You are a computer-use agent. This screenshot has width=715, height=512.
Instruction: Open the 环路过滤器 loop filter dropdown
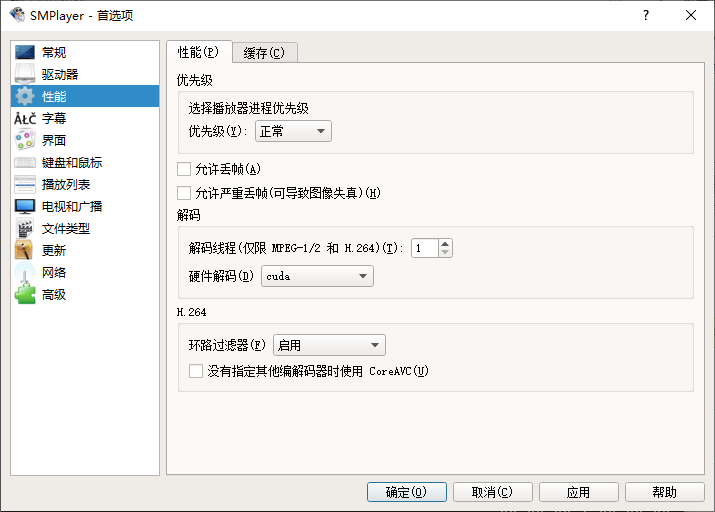tap(329, 345)
